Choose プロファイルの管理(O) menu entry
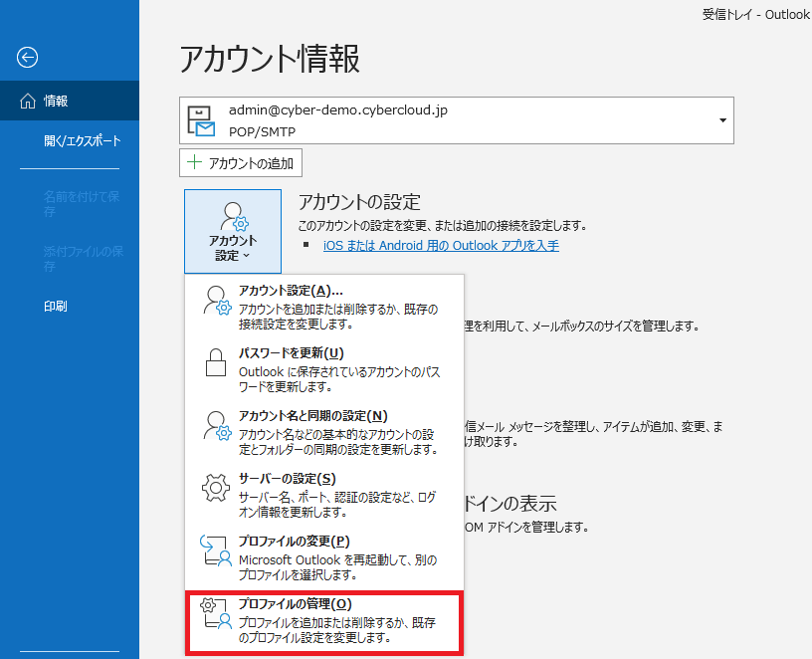This screenshot has height=659, width=812. tap(324, 622)
